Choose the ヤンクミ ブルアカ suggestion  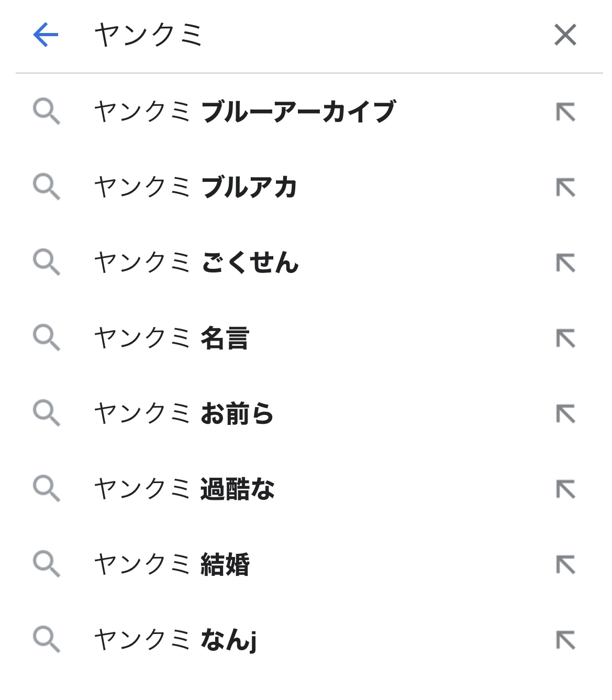(195, 187)
